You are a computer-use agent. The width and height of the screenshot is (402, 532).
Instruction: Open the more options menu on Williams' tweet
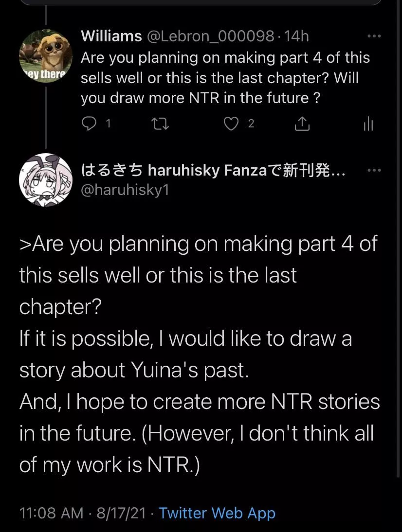pos(374,36)
